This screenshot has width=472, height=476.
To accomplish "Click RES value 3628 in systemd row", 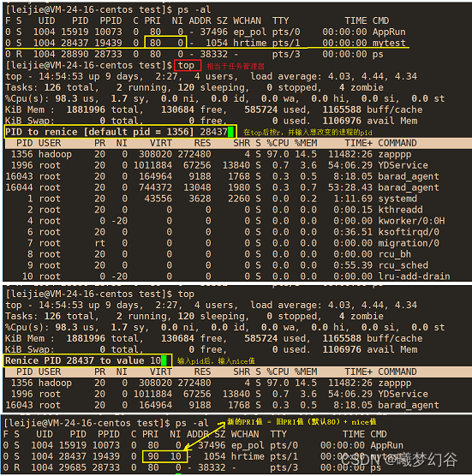I will [x=200, y=199].
